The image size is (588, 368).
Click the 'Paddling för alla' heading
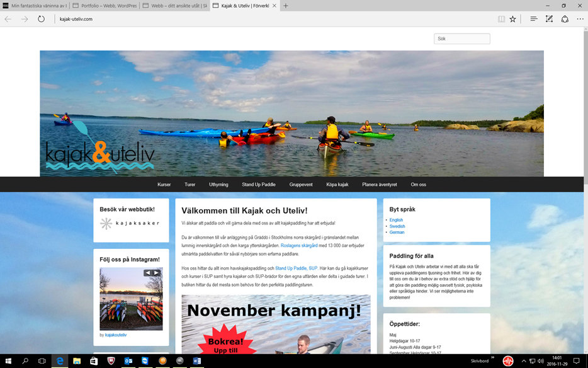411,256
